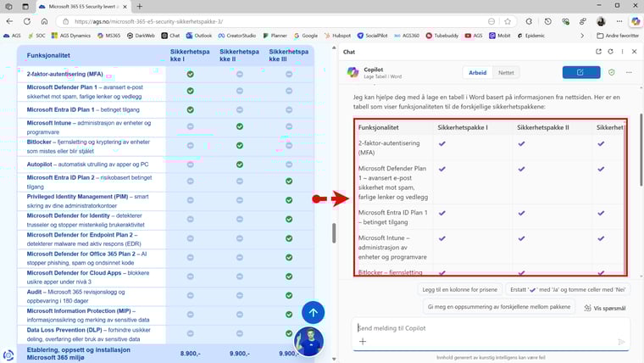
Task: Add this page to favorites star
Action: [x=508, y=21]
